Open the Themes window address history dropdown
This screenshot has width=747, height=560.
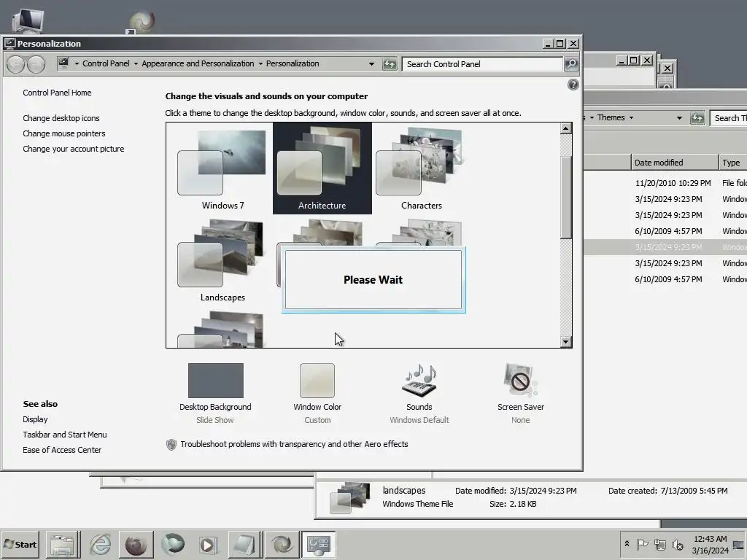pyautogui.click(x=679, y=117)
